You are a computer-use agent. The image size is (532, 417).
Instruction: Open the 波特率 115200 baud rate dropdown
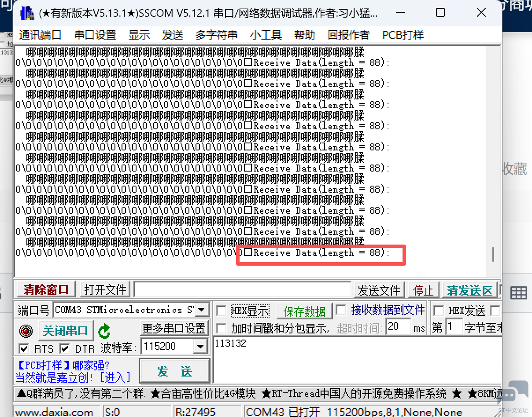tap(200, 347)
